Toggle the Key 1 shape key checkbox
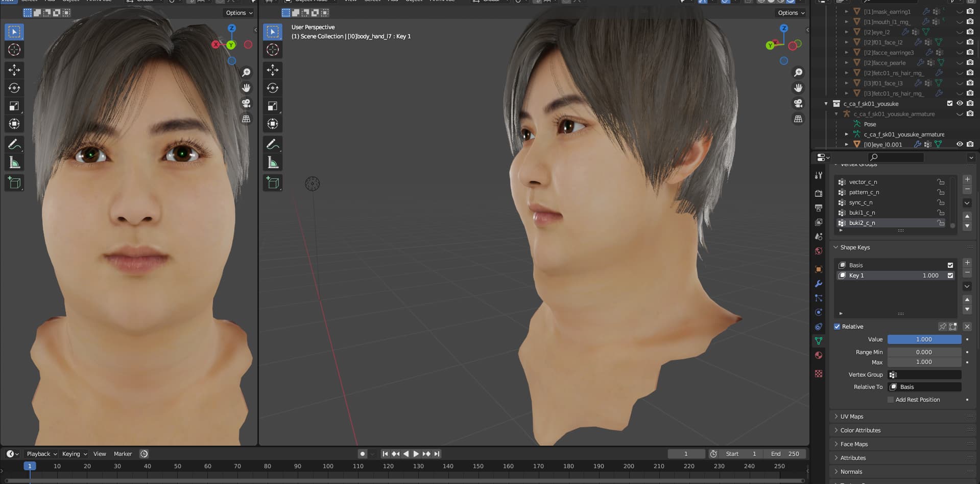The image size is (980, 484). (x=950, y=275)
